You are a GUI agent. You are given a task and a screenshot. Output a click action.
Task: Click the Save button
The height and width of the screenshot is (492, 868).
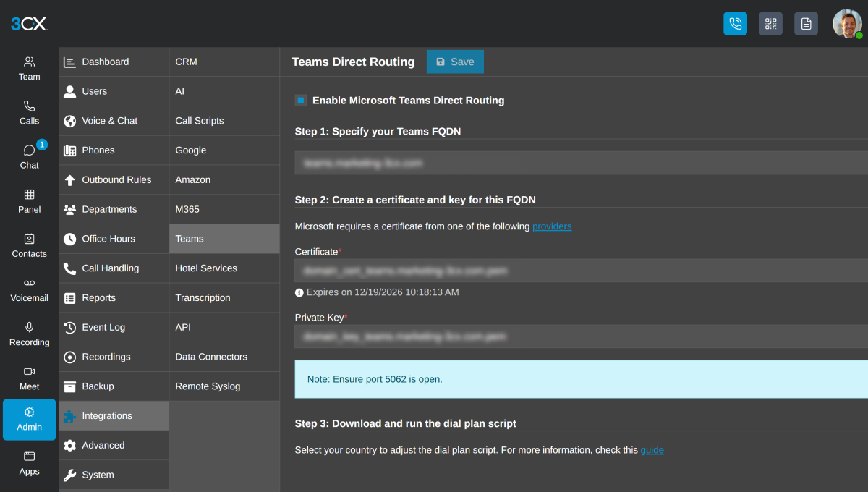tap(455, 61)
